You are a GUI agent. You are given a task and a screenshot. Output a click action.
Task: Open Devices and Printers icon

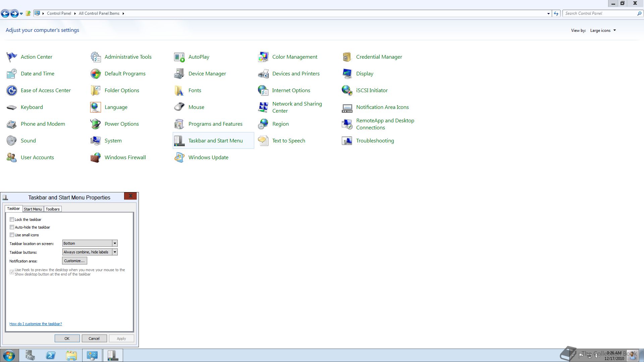coord(263,74)
